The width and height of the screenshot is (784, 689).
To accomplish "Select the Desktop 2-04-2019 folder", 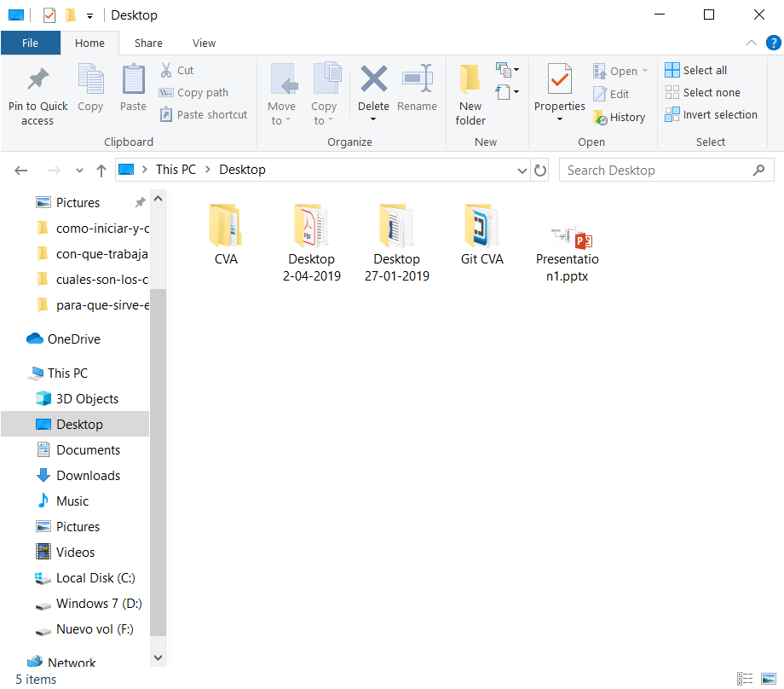I will pos(312,243).
